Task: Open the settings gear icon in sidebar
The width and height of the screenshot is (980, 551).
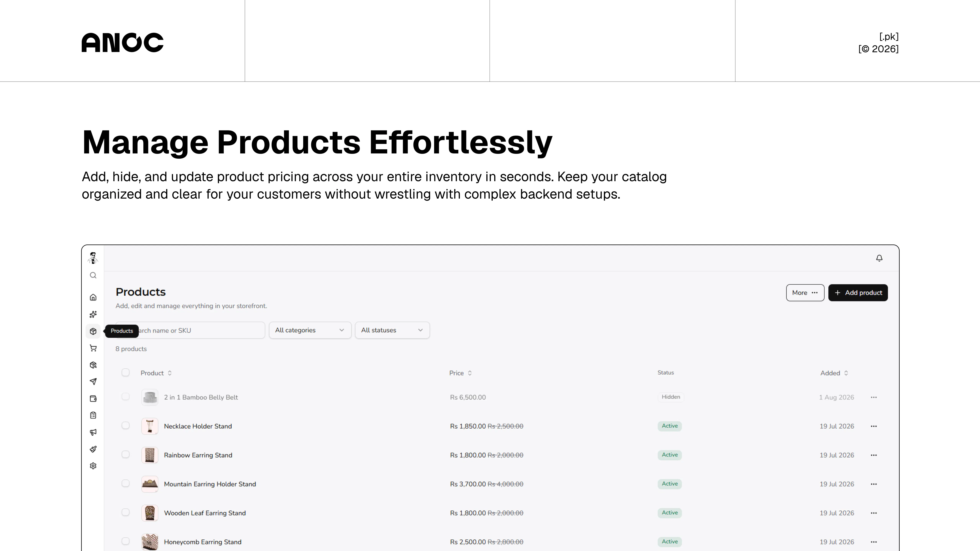Action: tap(93, 466)
